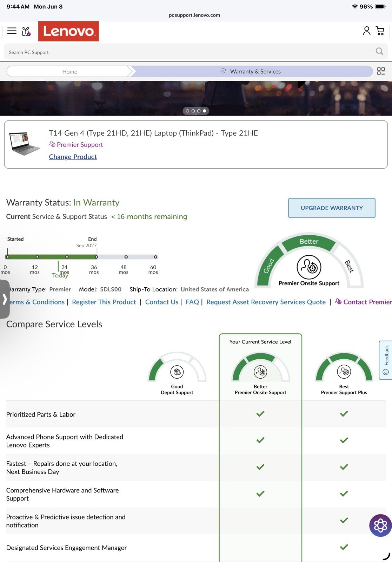Open the shopping cart

pos(380,31)
